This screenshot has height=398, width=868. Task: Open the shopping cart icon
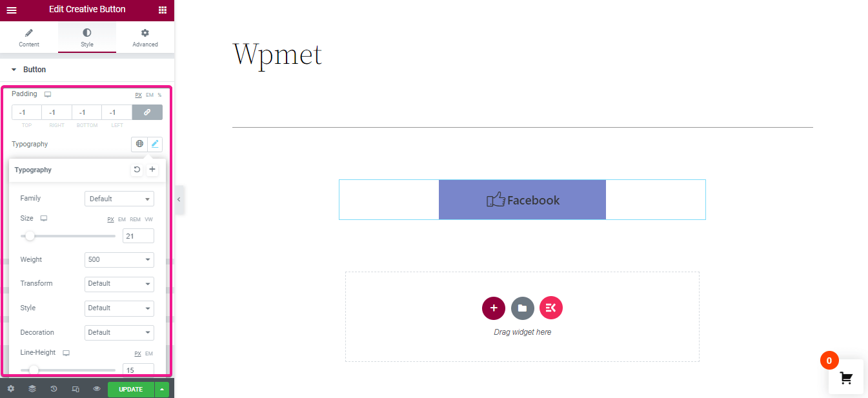click(846, 378)
